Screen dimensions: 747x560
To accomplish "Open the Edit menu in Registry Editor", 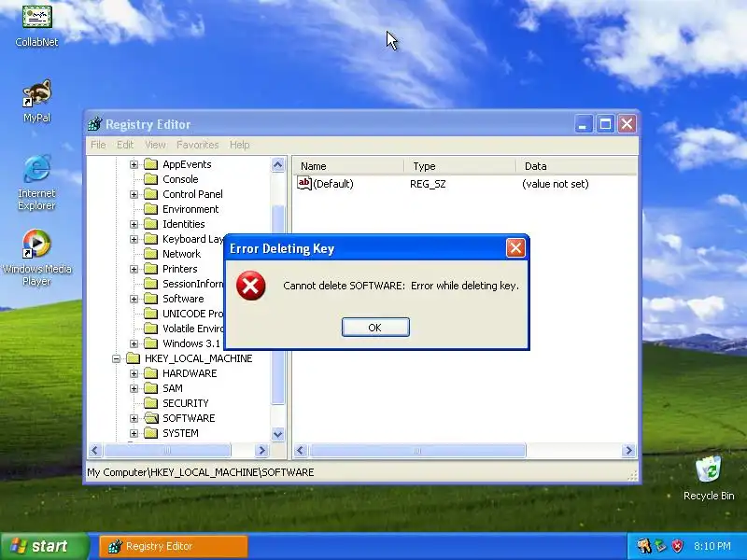I will tap(125, 145).
